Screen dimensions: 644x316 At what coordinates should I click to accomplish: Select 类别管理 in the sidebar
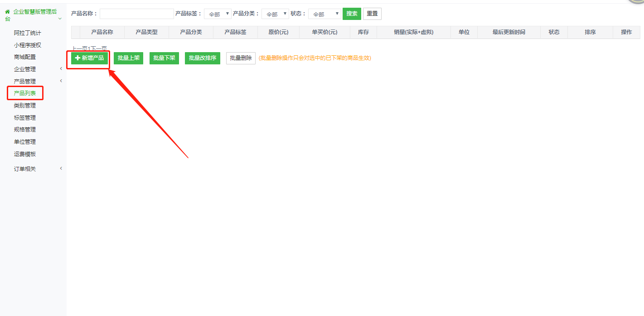25,106
